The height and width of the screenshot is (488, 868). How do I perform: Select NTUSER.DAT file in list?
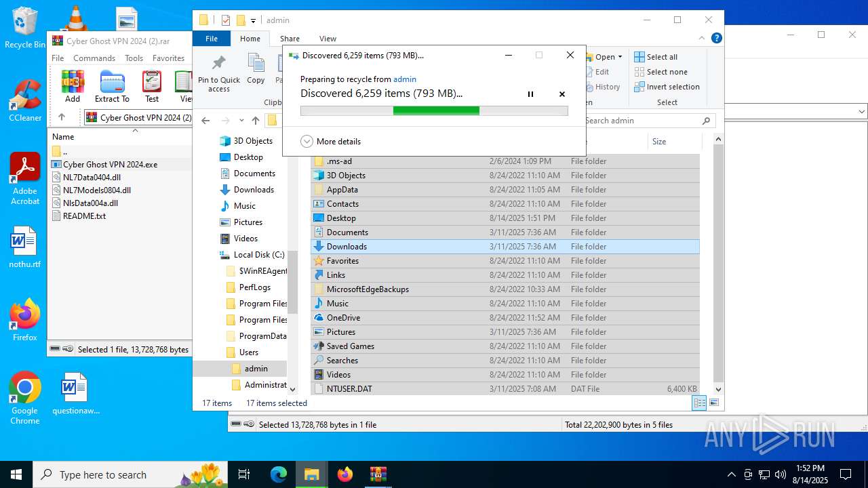[505, 389]
